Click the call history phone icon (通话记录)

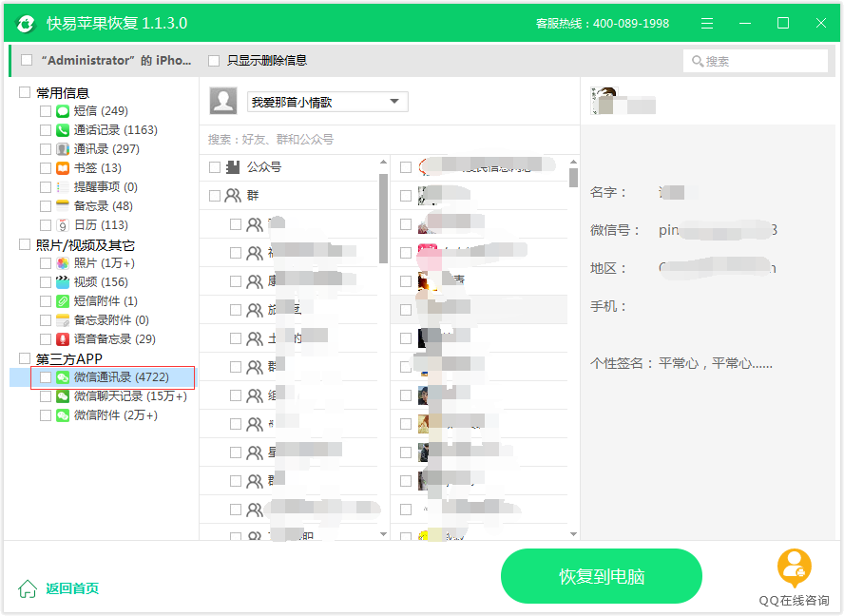pos(63,130)
